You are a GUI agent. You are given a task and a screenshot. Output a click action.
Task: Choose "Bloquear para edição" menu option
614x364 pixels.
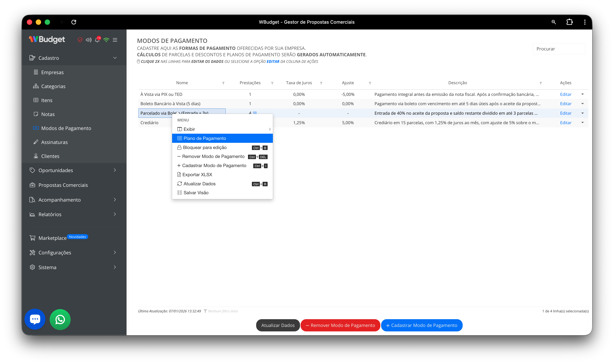(205, 147)
